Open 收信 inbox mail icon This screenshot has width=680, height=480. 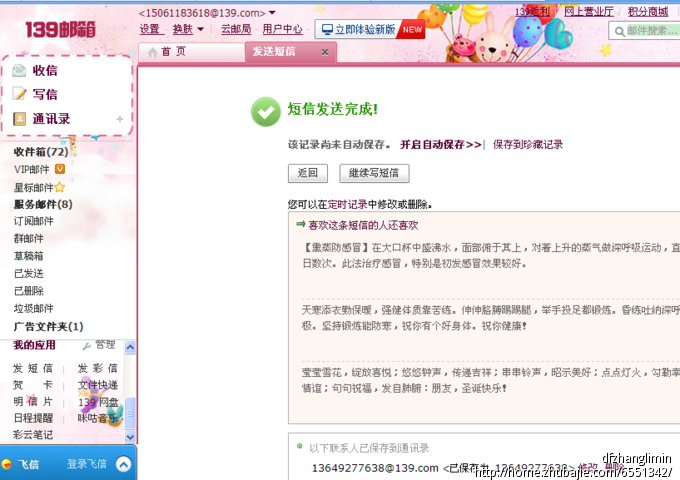click(19, 70)
